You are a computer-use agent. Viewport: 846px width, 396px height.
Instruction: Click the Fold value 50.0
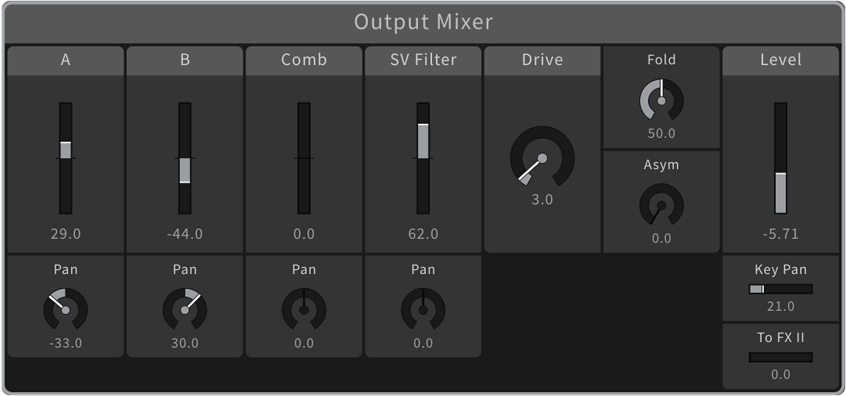tap(661, 133)
